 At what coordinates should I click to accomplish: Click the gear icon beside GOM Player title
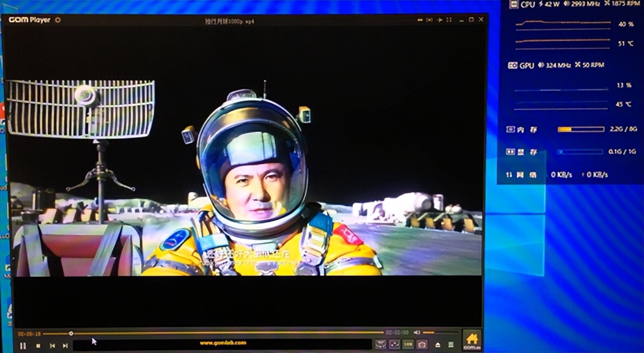coord(58,20)
